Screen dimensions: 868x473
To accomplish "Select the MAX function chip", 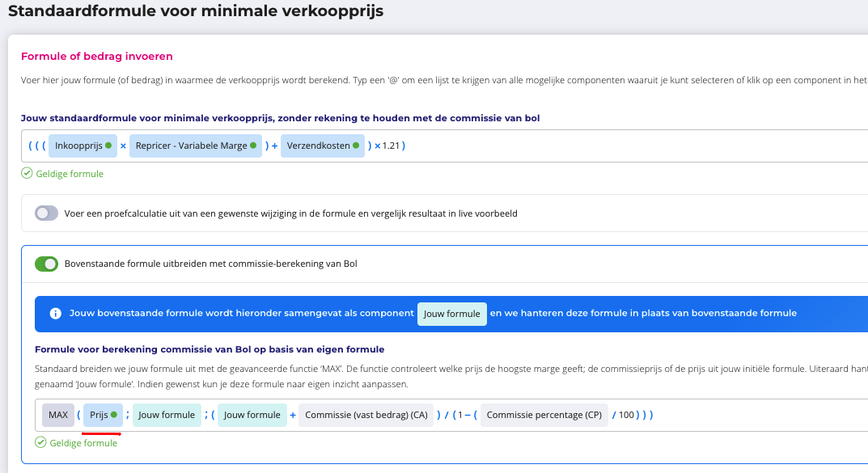I will point(58,415).
